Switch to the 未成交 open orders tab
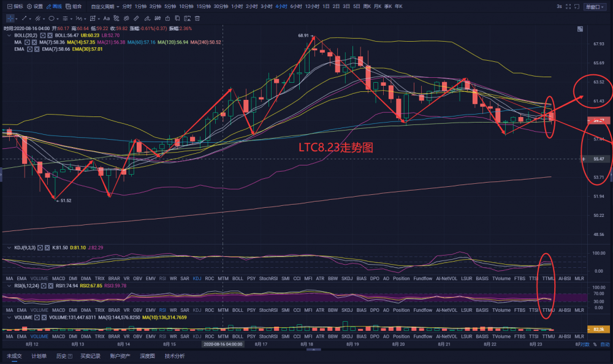Image resolution: width=613 pixels, height=364 pixels. click(14, 356)
